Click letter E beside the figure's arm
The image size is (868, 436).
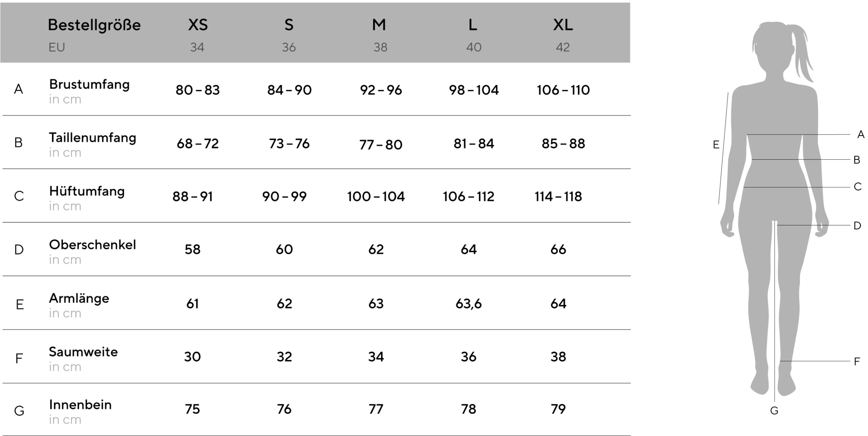point(716,145)
